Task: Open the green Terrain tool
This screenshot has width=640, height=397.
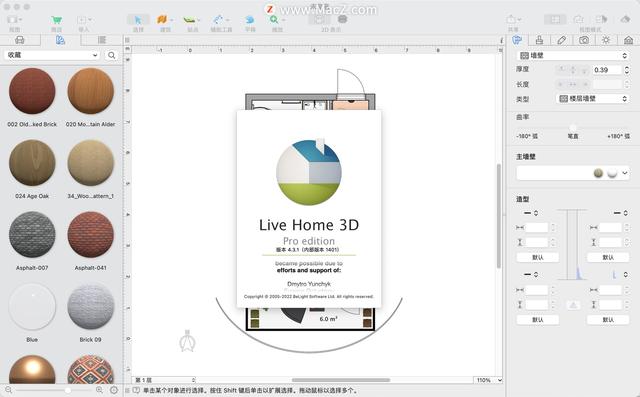Action: click(189, 20)
